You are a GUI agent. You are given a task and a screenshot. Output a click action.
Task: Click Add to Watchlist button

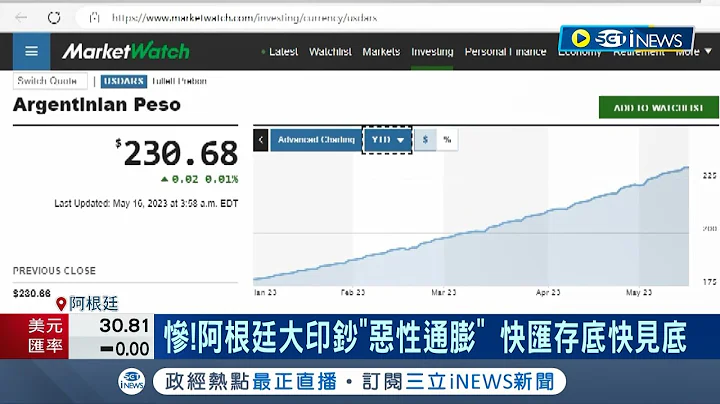[658, 107]
